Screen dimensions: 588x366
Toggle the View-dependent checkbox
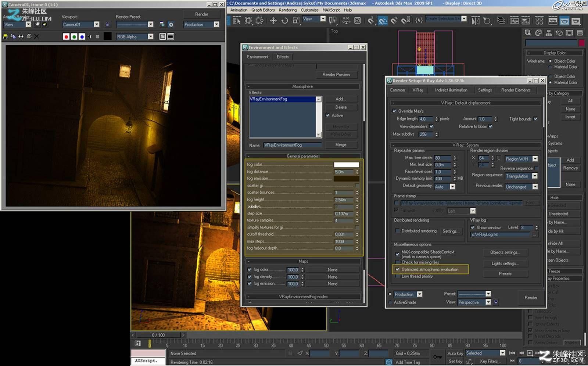coord(432,126)
